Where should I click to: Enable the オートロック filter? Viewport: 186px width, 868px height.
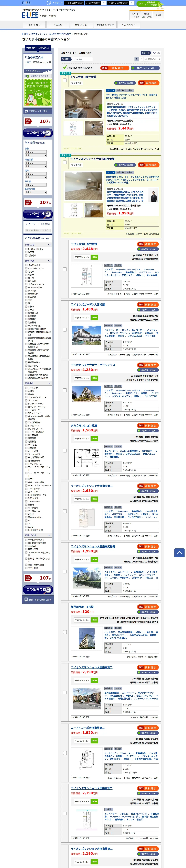pos(26,489)
